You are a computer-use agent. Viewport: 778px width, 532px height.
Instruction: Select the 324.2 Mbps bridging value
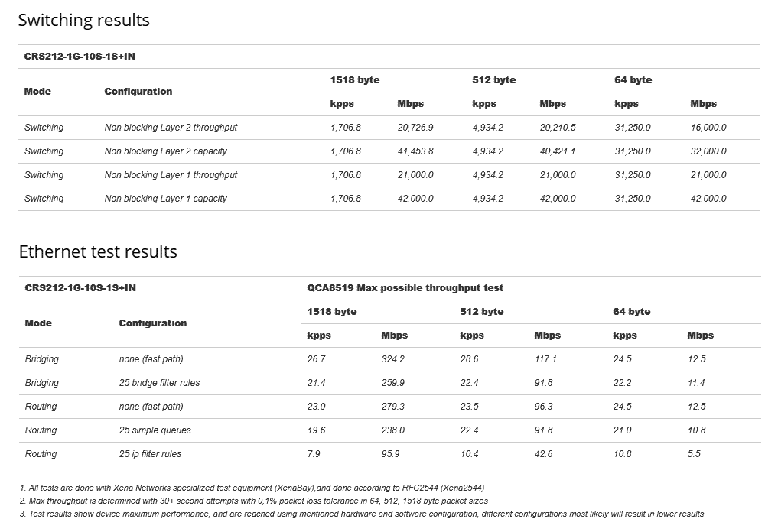(x=393, y=359)
